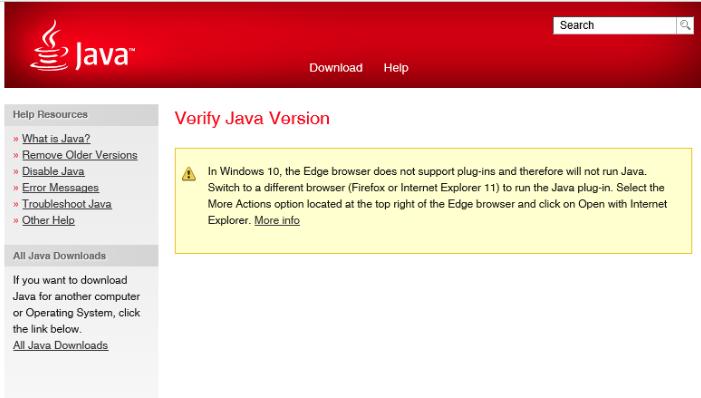Screen dimensions: 701x398
Task: Open the Error Messages link
Action: click(x=60, y=188)
